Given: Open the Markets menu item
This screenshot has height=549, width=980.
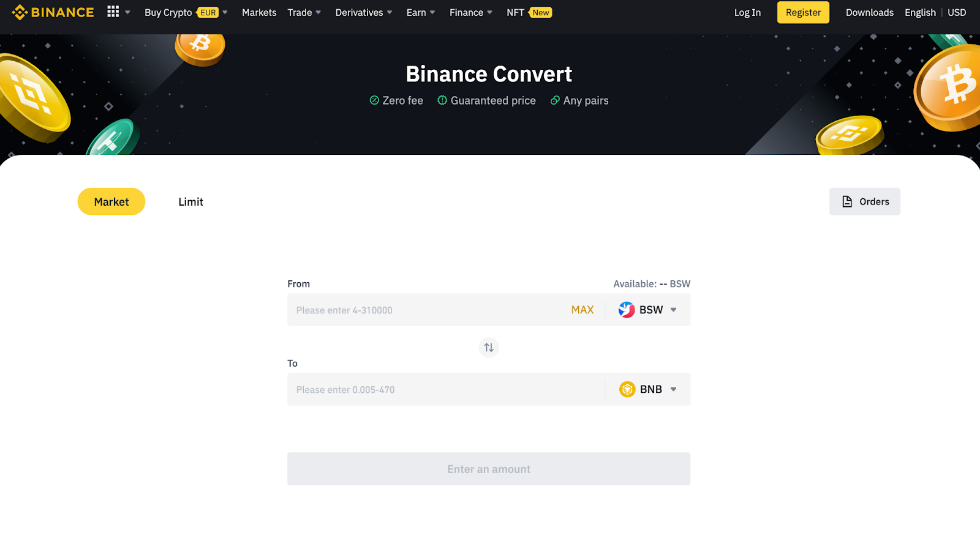Looking at the screenshot, I should pyautogui.click(x=259, y=12).
